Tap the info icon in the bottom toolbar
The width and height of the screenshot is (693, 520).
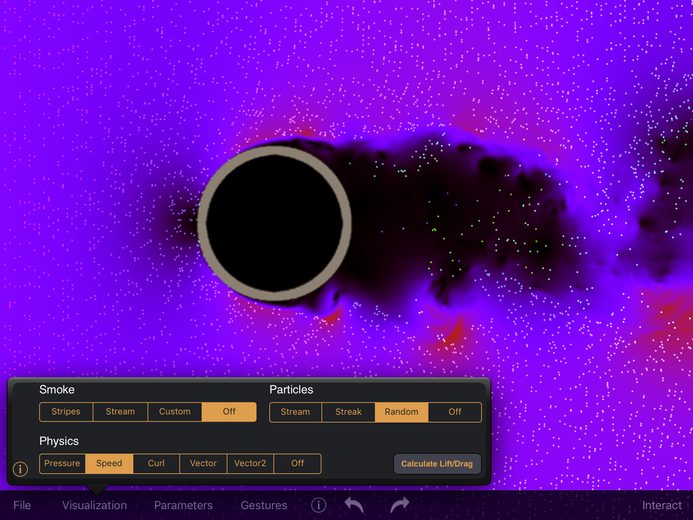pyautogui.click(x=318, y=505)
